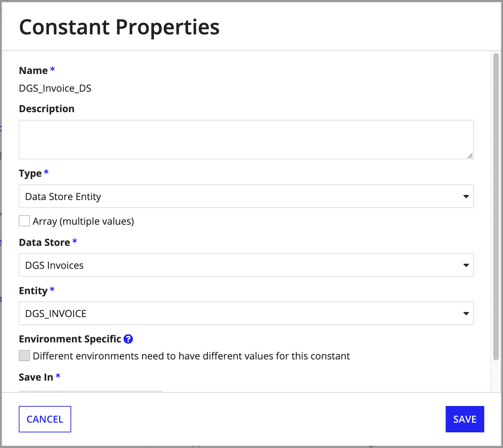Click the 'Different environments need...' label text
Screen dimensions: 503x448
191,356
